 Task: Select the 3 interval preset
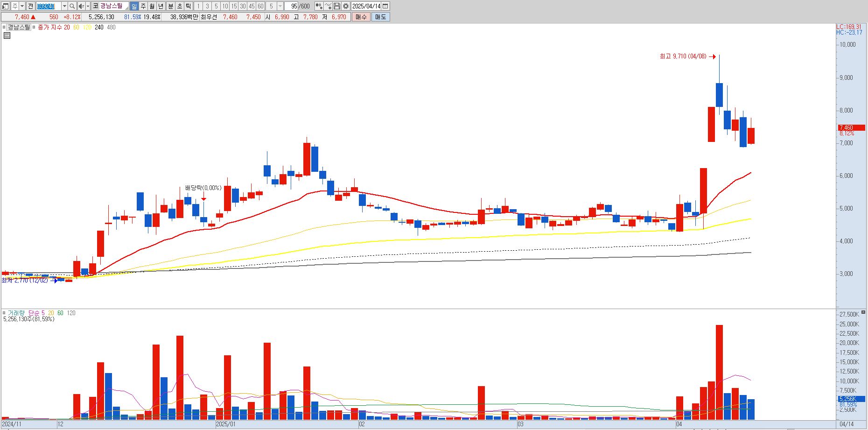coord(207,6)
